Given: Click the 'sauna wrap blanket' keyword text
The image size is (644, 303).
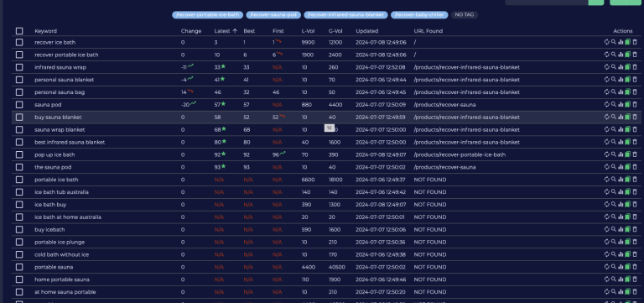Looking at the screenshot, I should [x=60, y=129].
